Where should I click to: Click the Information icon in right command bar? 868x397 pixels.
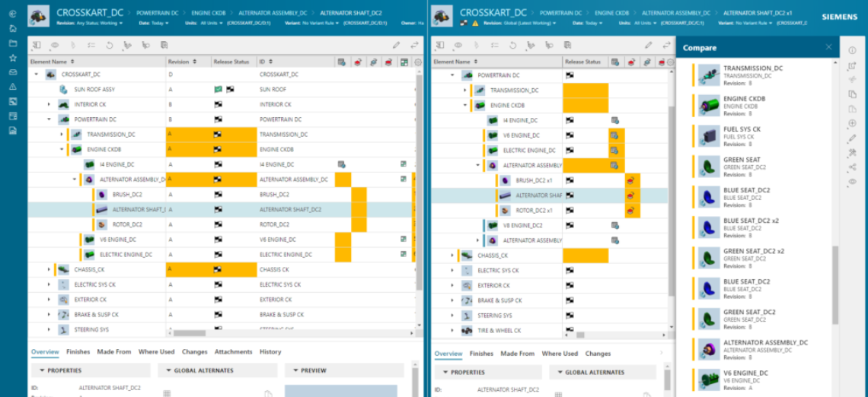(x=852, y=50)
